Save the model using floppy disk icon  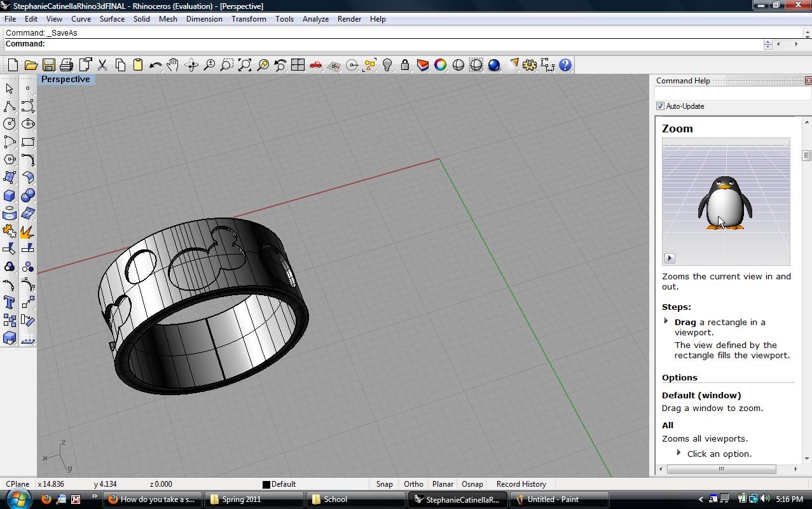(x=48, y=65)
